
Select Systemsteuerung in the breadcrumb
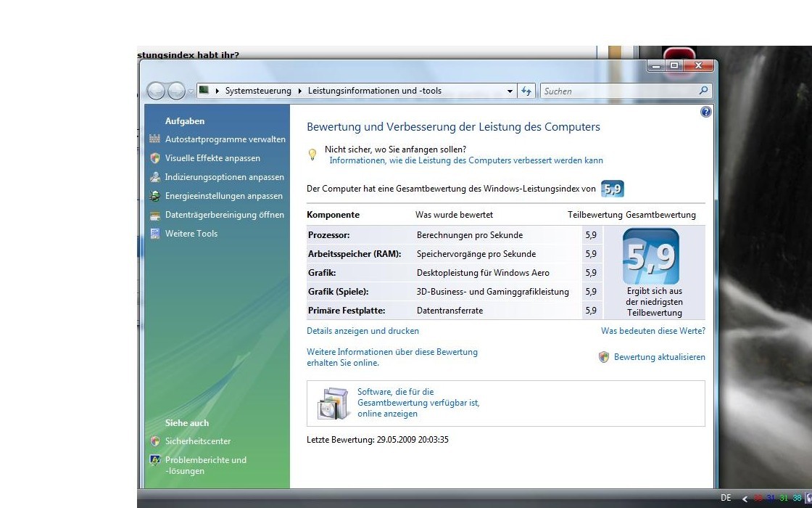pyautogui.click(x=258, y=91)
